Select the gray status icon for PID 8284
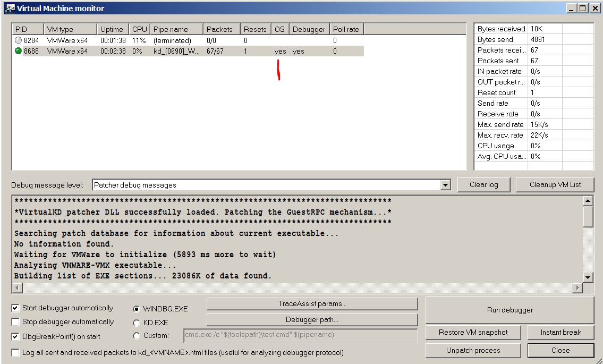Image resolution: width=603 pixels, height=364 pixels. pyautogui.click(x=19, y=40)
